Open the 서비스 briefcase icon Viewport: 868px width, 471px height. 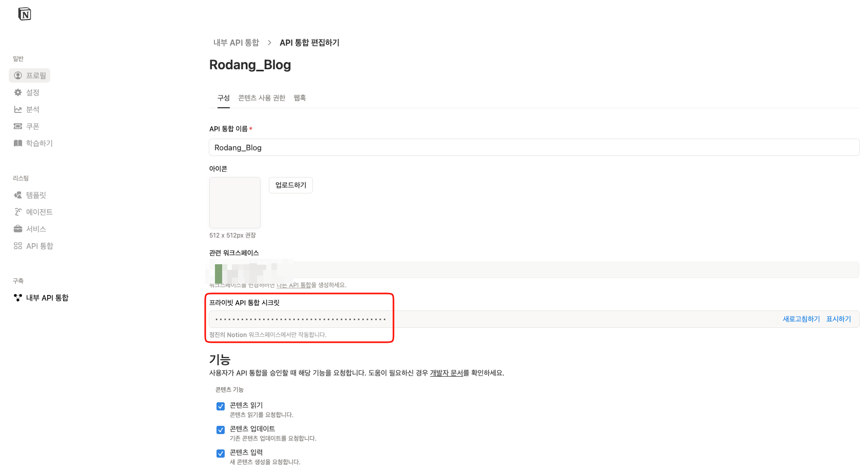pyautogui.click(x=18, y=229)
